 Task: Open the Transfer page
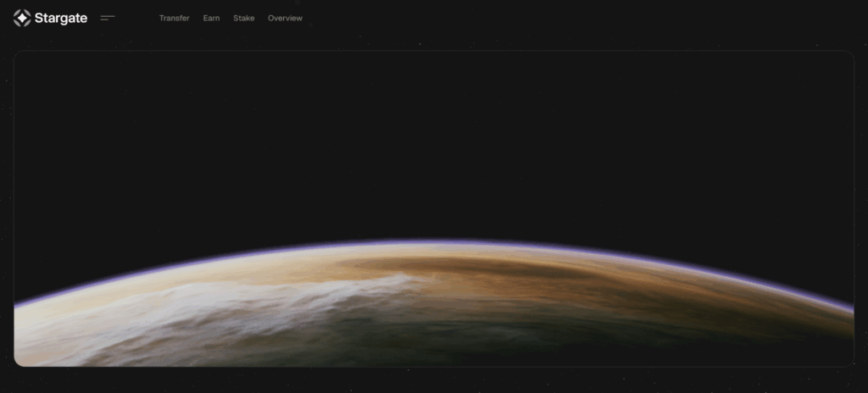tap(174, 19)
